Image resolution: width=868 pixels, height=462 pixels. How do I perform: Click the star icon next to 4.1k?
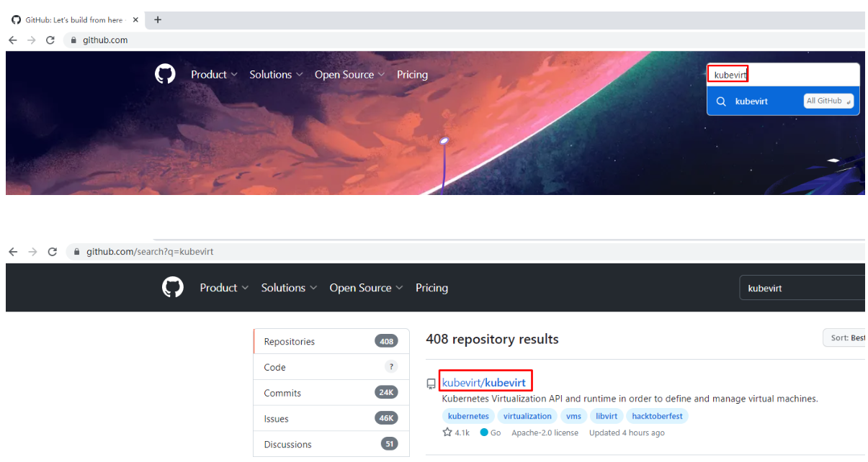point(447,432)
